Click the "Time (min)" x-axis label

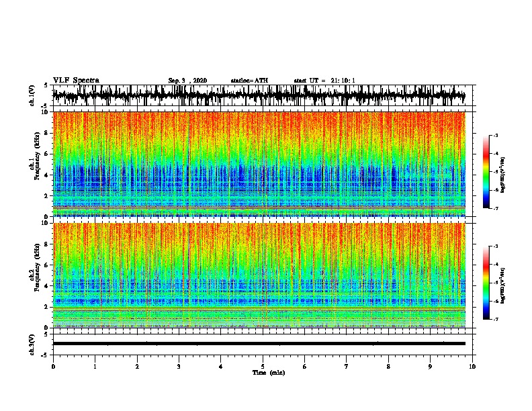tap(269, 373)
